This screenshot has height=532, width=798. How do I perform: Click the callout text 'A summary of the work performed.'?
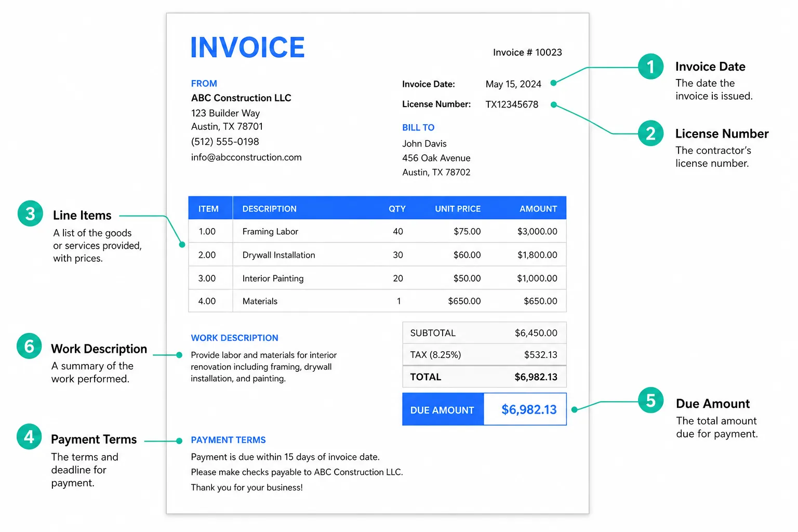click(92, 373)
